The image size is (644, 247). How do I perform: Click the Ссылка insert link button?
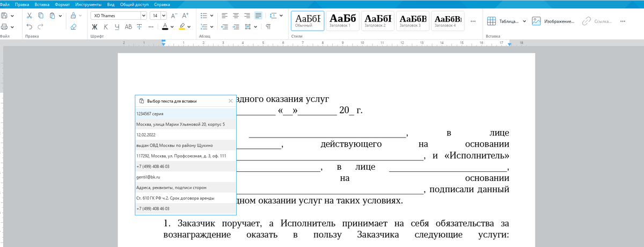[x=597, y=21]
